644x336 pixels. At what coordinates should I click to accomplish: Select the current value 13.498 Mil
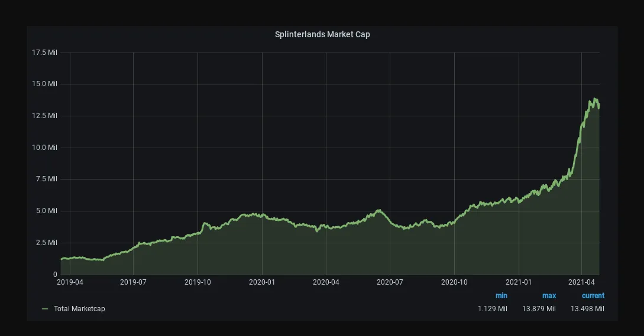click(587, 308)
